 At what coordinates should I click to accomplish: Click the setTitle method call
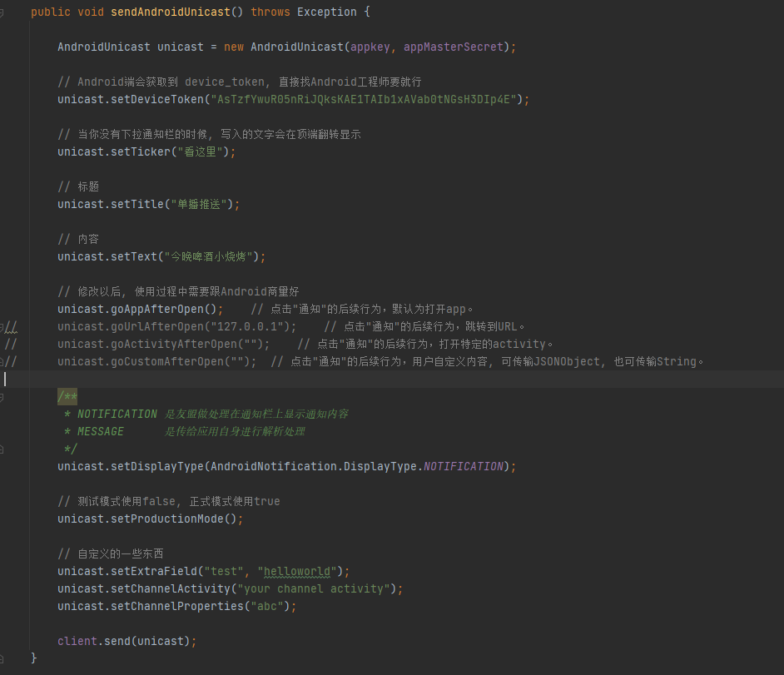pyautogui.click(x=137, y=205)
